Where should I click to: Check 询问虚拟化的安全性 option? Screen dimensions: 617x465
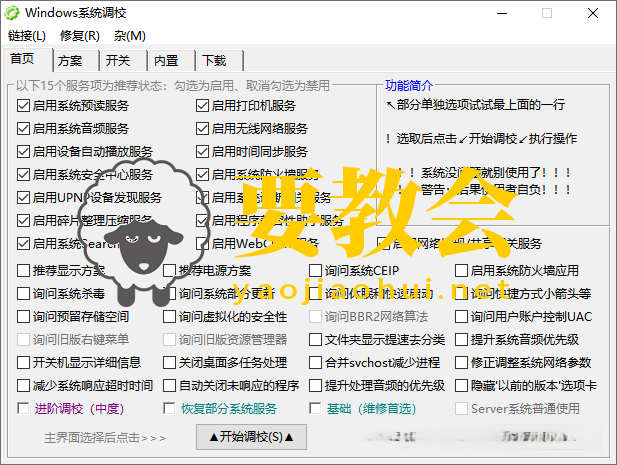(x=170, y=317)
